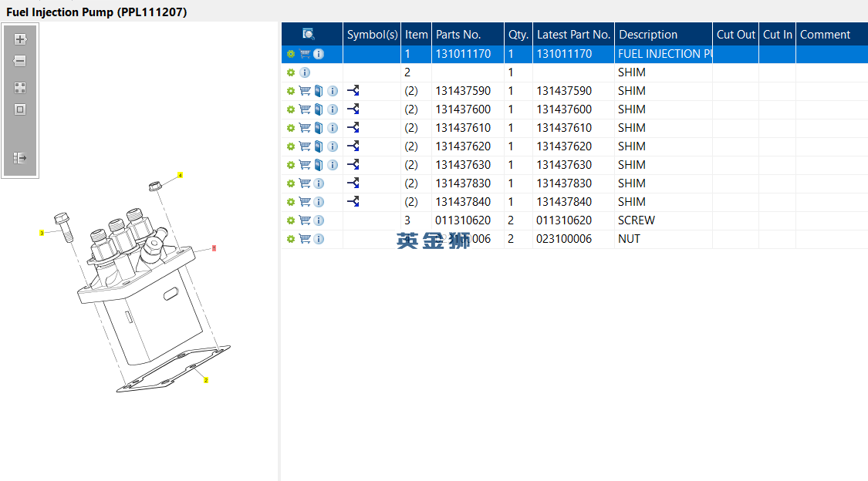Click the Description column header
The image size is (868, 481).
coord(648,34)
